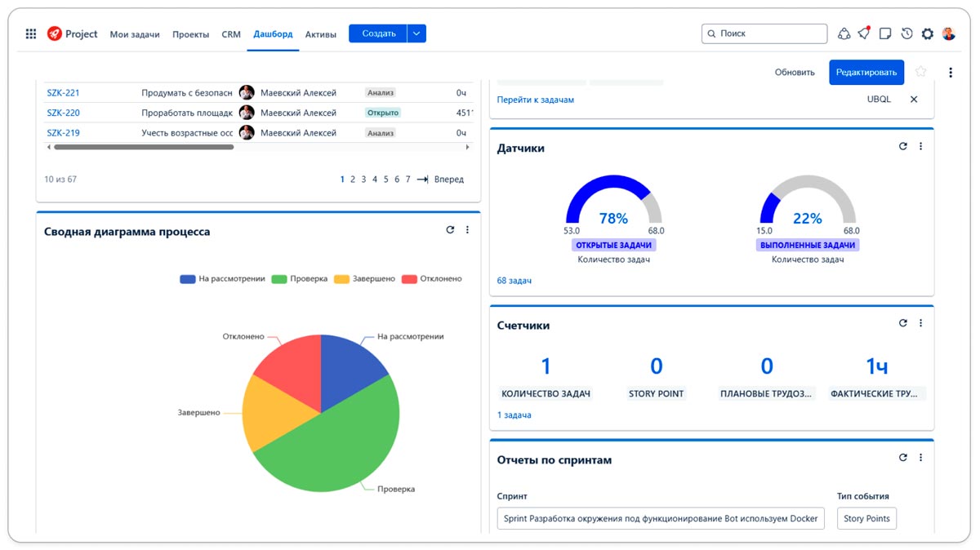Click the Поиск search field

tap(764, 33)
